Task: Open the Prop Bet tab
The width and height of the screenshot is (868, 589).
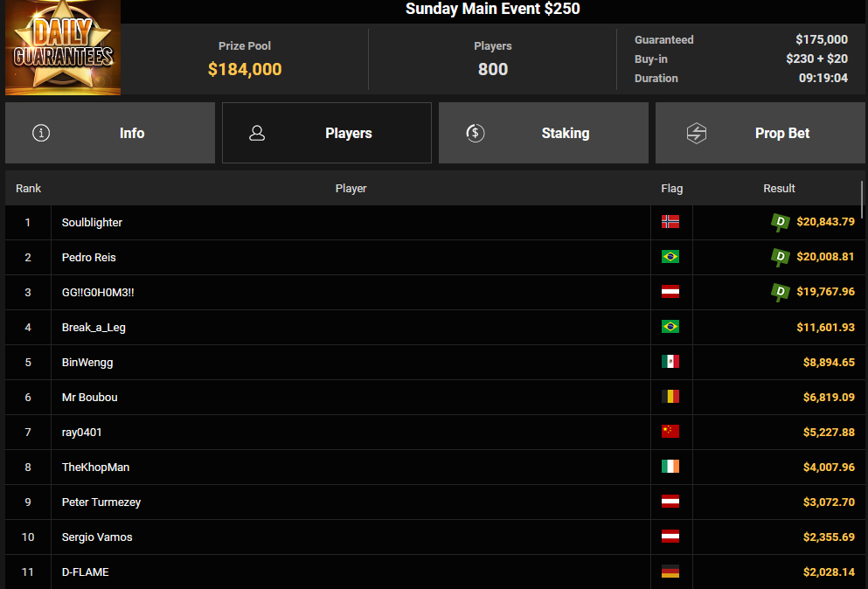Action: pyautogui.click(x=760, y=133)
